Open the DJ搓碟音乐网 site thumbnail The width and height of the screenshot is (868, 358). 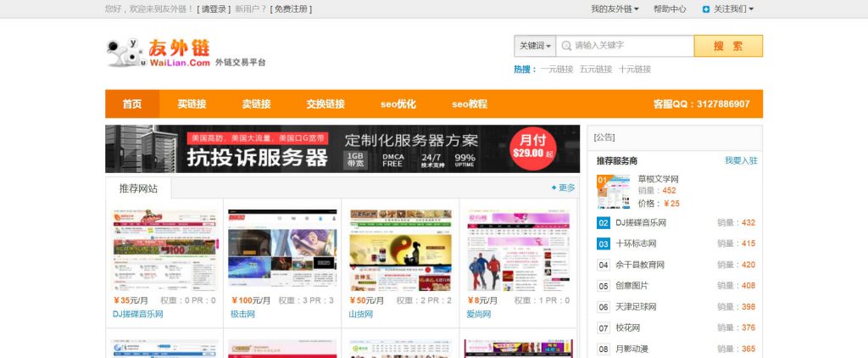(x=164, y=250)
